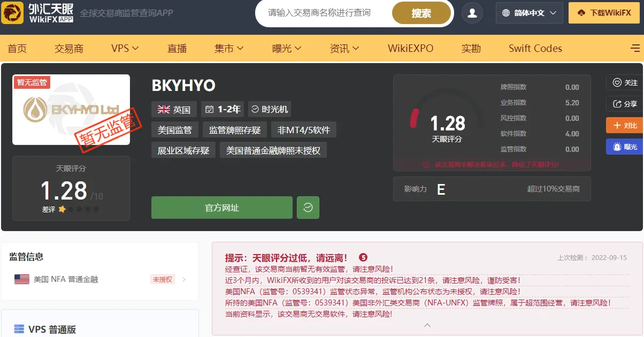Open the 交易商 nav item

69,48
